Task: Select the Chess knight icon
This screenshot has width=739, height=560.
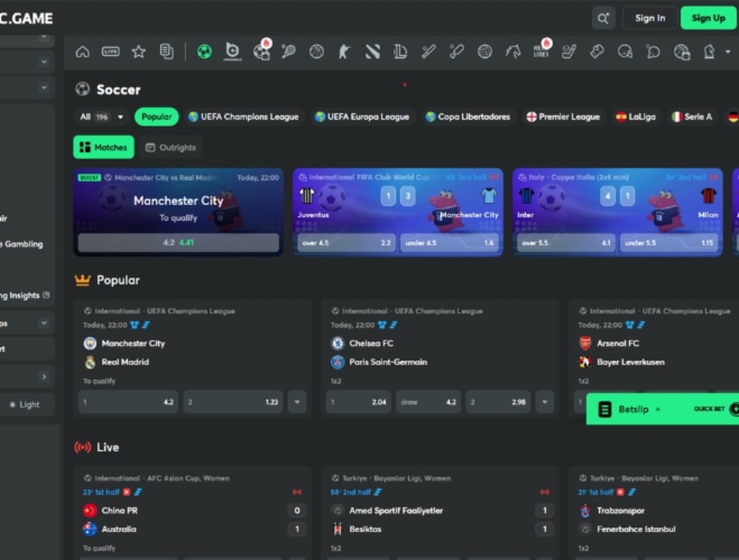Action: pyautogui.click(x=709, y=51)
